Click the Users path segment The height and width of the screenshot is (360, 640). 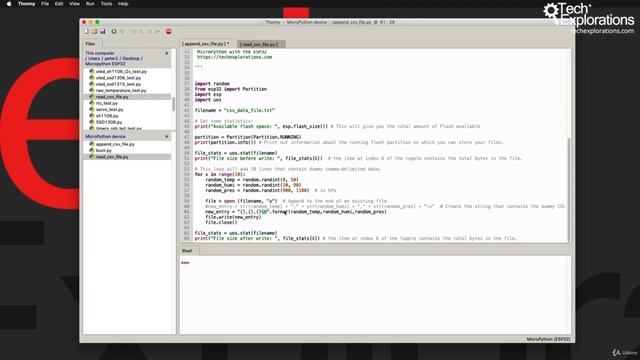pyautogui.click(x=94, y=59)
